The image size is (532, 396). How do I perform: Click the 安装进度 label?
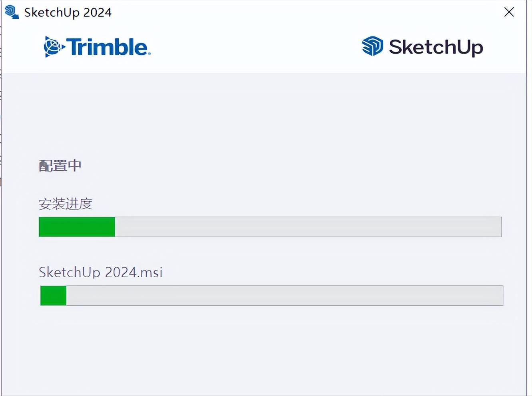coord(66,204)
